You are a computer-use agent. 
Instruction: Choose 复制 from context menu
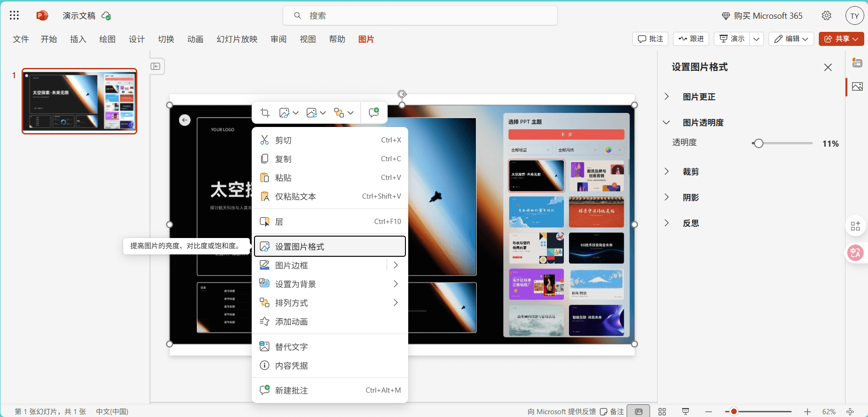point(330,159)
